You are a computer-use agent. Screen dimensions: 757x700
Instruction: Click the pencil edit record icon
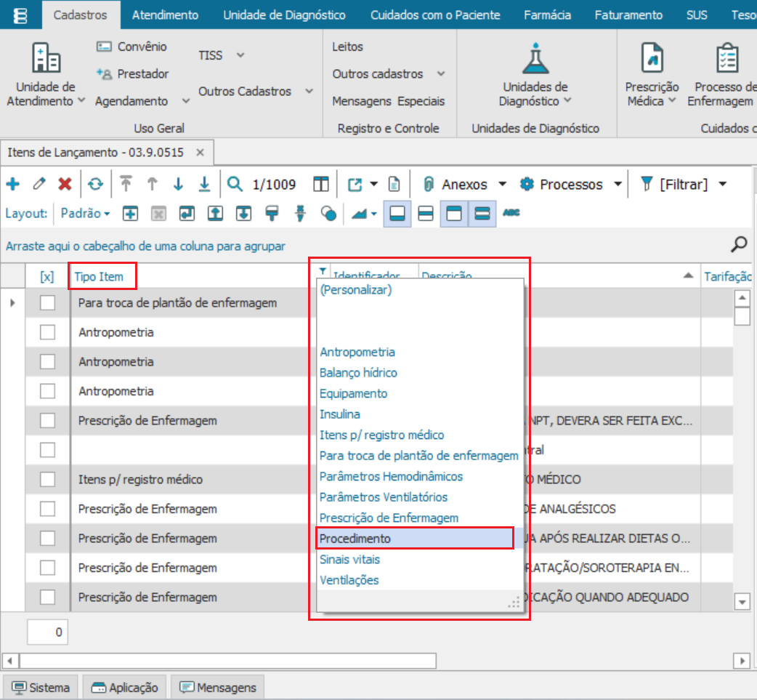(x=39, y=185)
